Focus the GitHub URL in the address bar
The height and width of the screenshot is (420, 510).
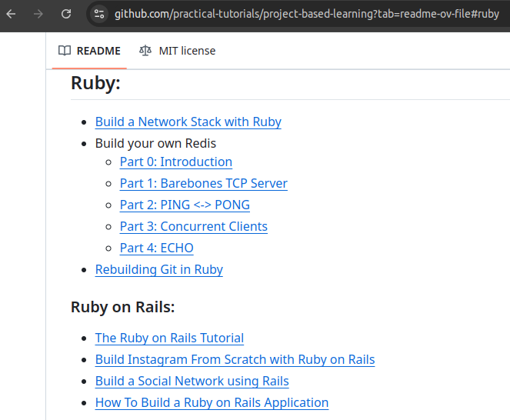tap(307, 14)
